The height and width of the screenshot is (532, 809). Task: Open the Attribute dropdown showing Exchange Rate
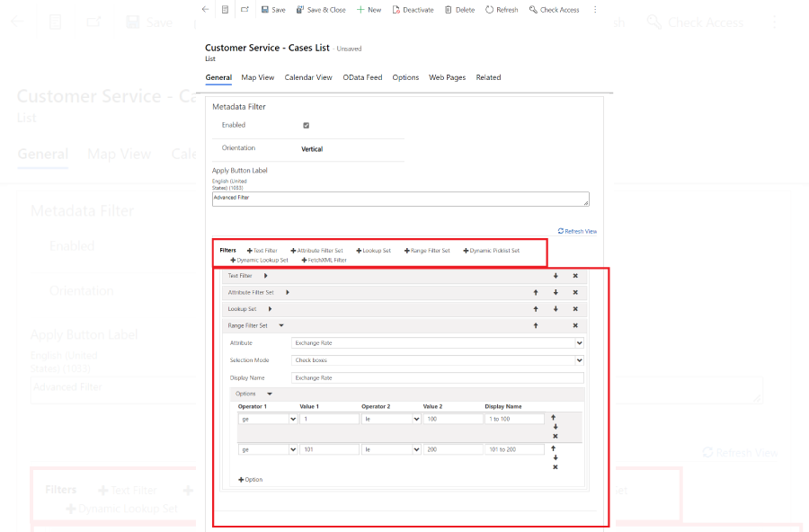[438, 342]
